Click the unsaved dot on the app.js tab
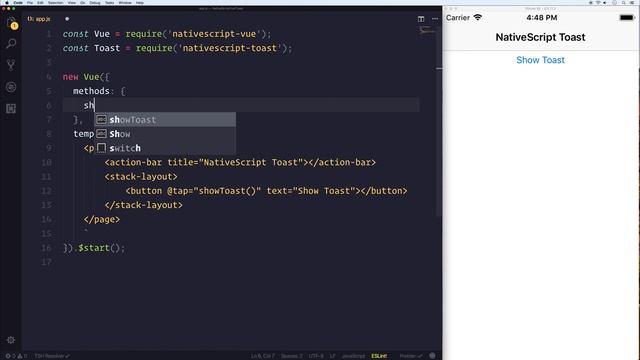This screenshot has width=640, height=360. [67, 19]
